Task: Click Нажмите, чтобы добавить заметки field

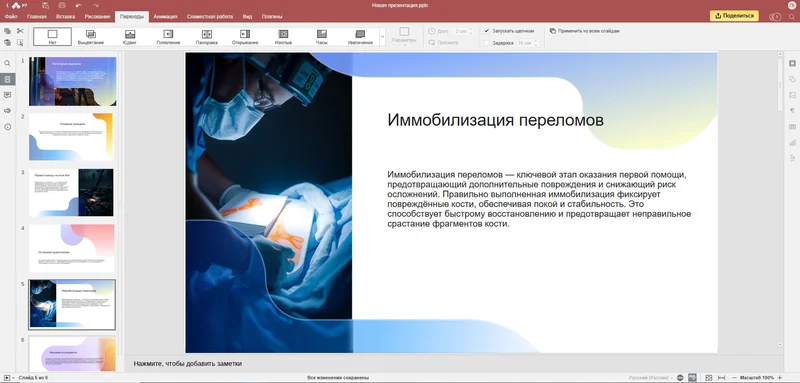Action: pyautogui.click(x=188, y=364)
